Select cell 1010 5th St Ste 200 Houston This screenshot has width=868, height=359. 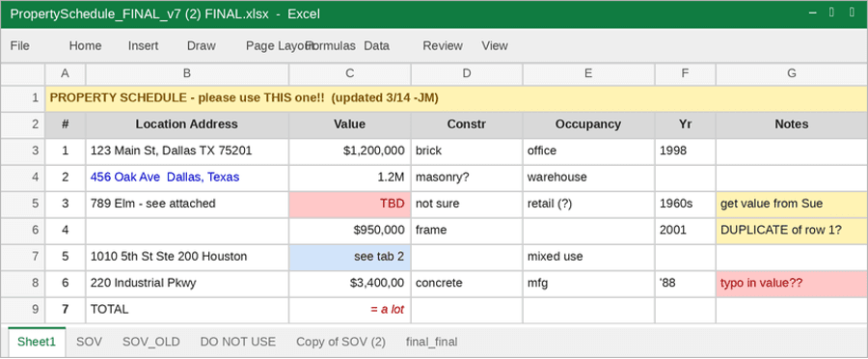[187, 257]
